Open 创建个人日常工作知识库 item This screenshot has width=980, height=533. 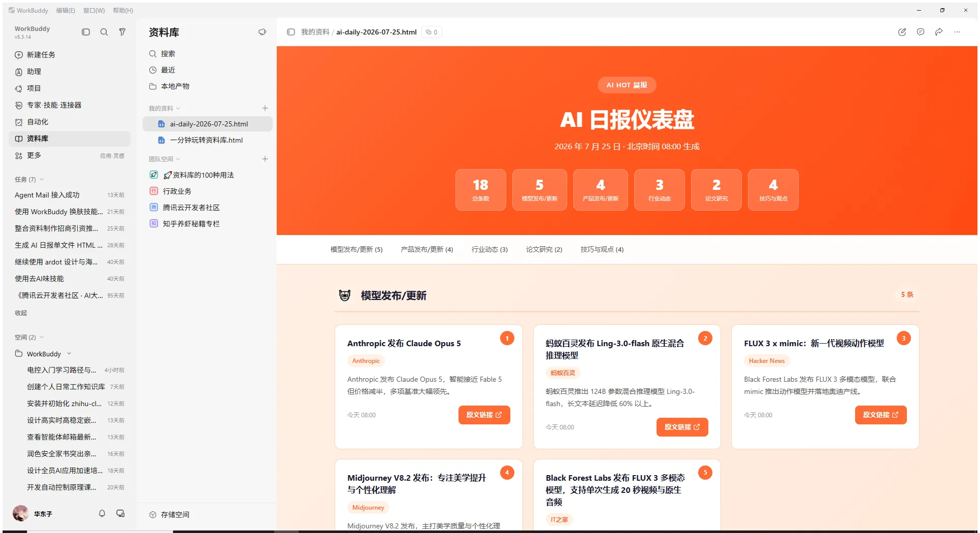coord(70,387)
